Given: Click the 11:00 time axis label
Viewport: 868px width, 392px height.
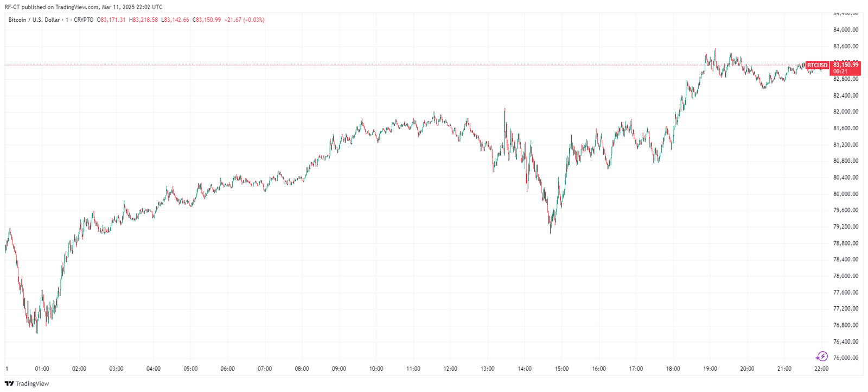Looking at the screenshot, I should [x=413, y=369].
